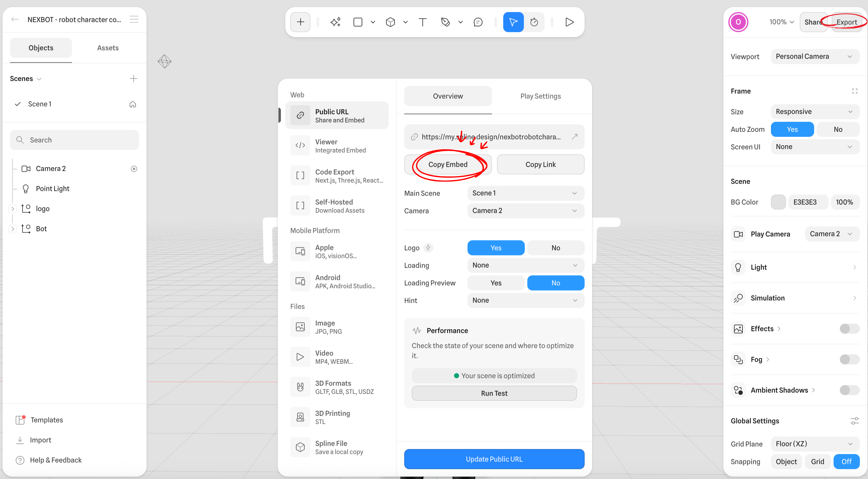Viewport: 868px width, 479px height.
Task: Open public URL in new tab arrow
Action: 575,136
